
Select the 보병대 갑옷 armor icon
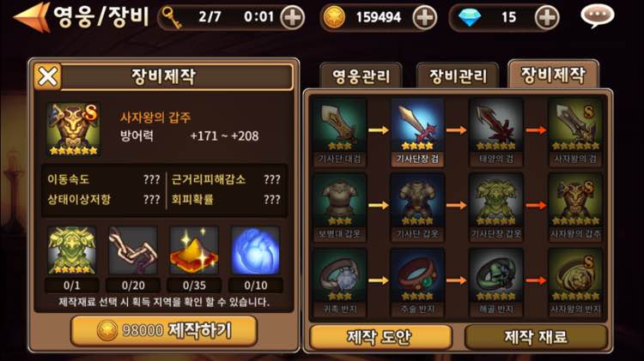(339, 208)
